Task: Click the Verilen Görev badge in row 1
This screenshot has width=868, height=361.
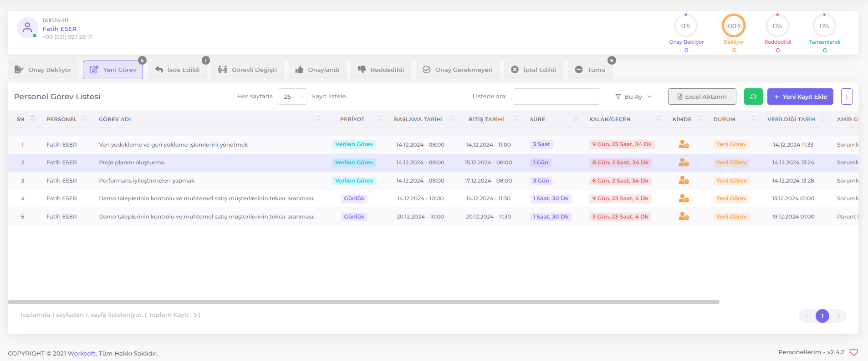Action: tap(354, 144)
